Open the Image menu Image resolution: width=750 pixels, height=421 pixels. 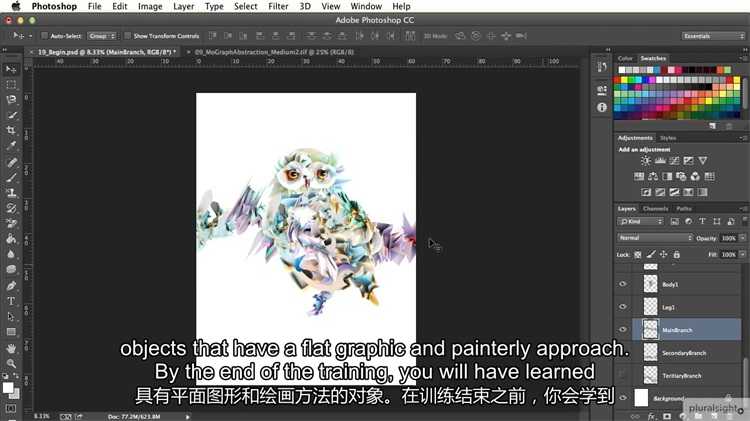150,6
